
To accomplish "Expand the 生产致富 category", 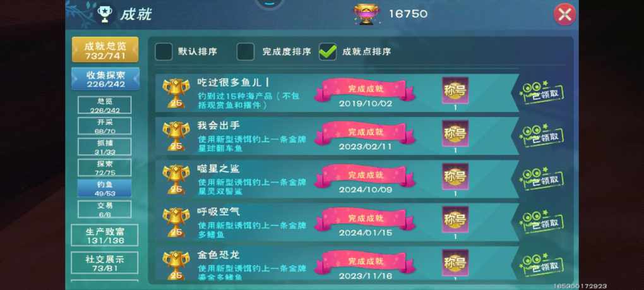I will [105, 236].
